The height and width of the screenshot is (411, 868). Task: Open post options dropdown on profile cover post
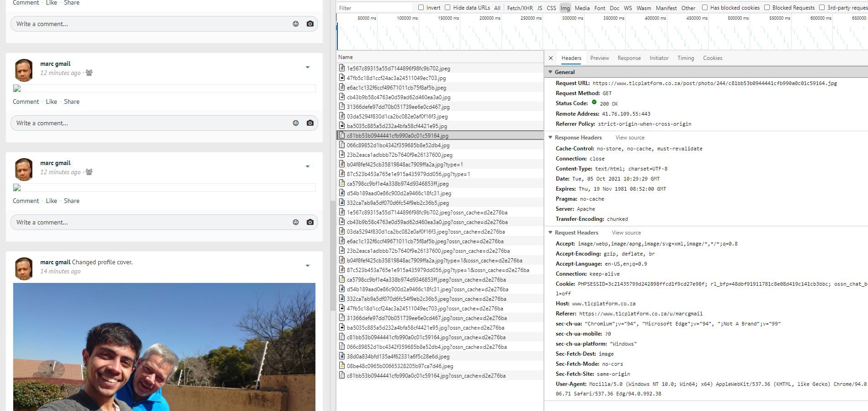[x=308, y=266]
